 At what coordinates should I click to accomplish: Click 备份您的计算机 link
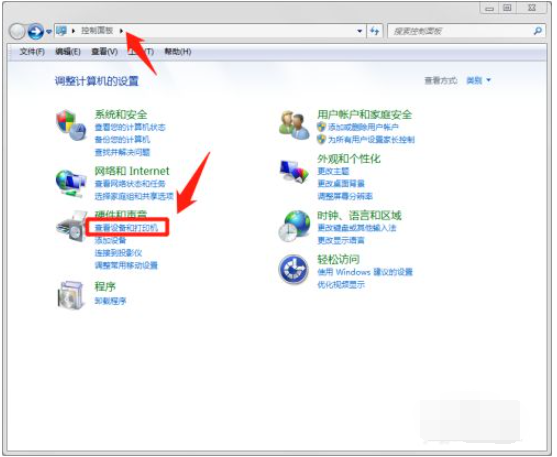click(x=122, y=139)
